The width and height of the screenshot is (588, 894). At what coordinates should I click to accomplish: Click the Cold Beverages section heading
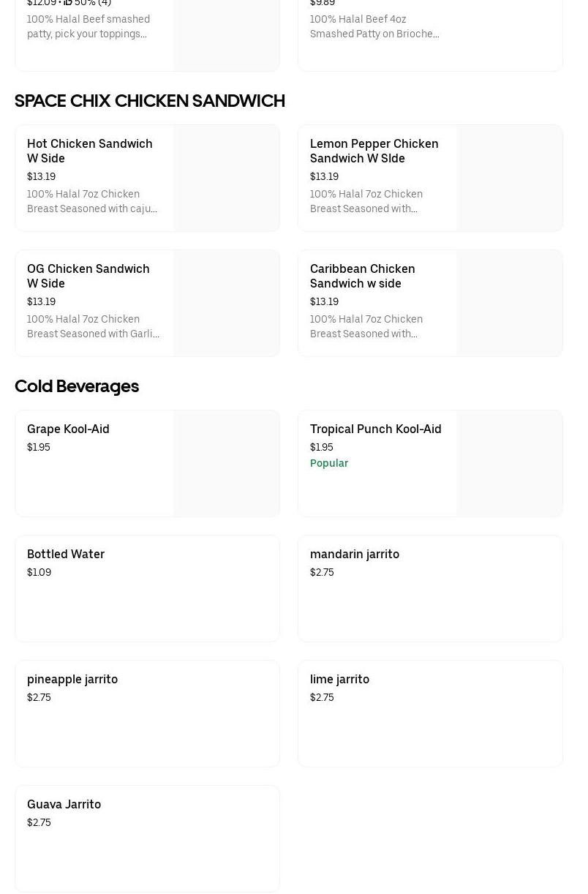tap(77, 386)
